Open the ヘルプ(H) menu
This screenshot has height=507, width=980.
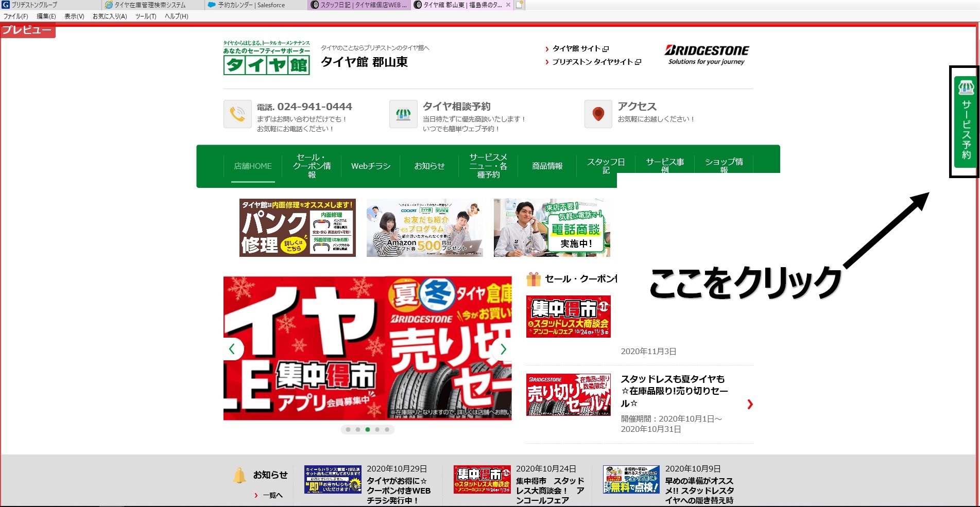(177, 16)
